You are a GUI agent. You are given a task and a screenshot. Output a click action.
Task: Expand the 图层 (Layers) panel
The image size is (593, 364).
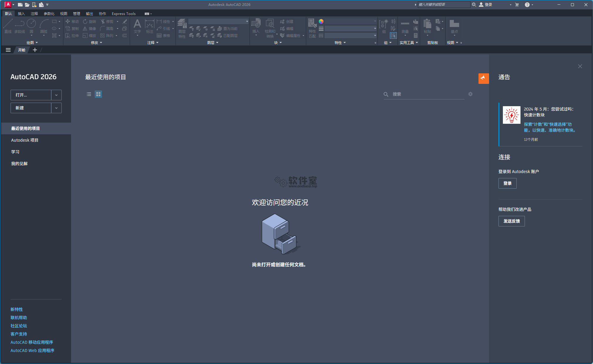click(213, 43)
